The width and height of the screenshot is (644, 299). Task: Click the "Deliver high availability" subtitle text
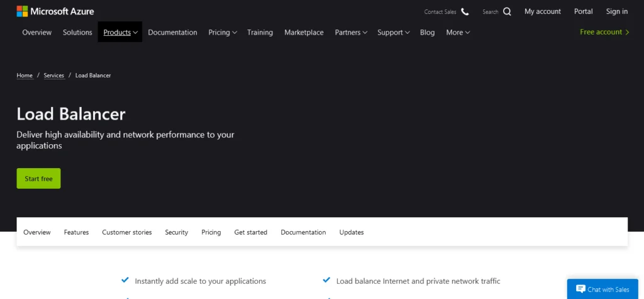[x=125, y=140]
